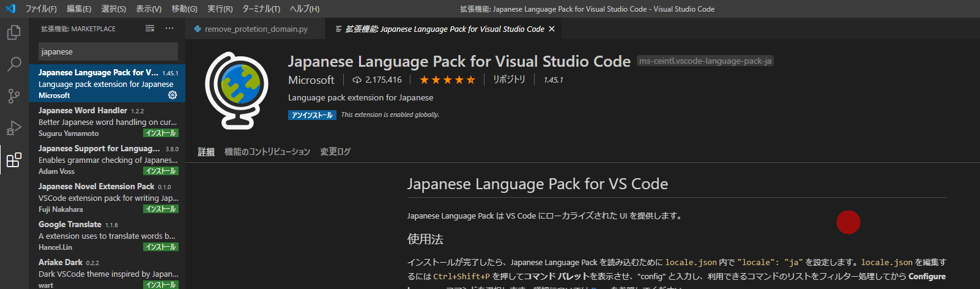Screen dimensions: 980x289
Task: Switch to 機能のコントリビューション tab
Action: (267, 151)
